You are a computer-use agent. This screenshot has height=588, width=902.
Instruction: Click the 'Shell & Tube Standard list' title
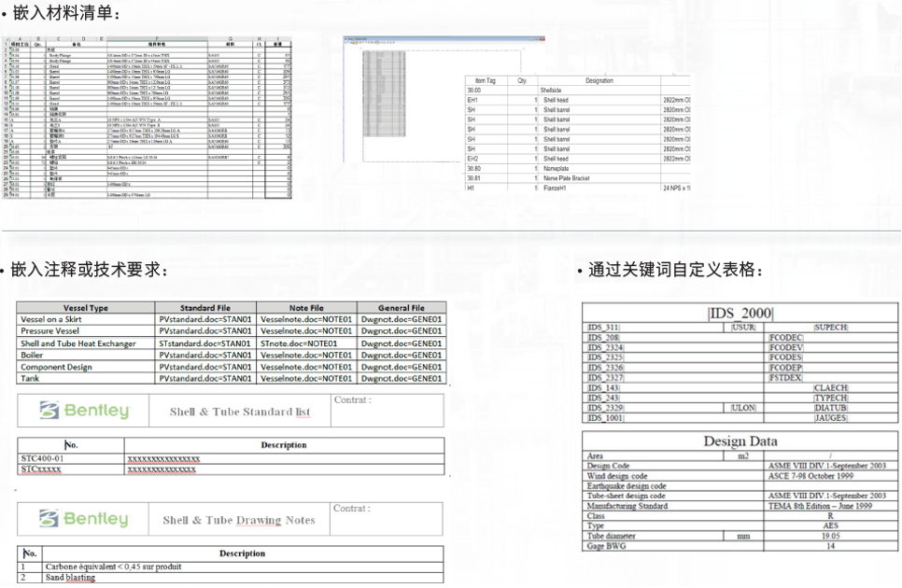[240, 412]
